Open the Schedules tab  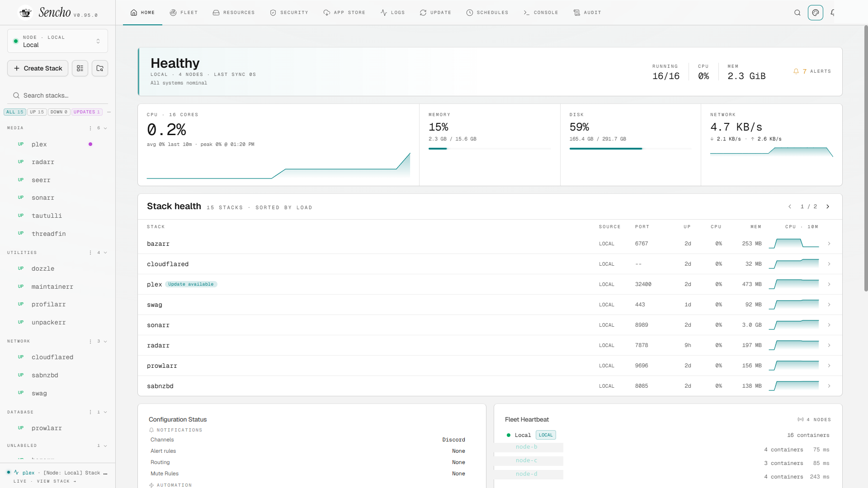pos(487,13)
